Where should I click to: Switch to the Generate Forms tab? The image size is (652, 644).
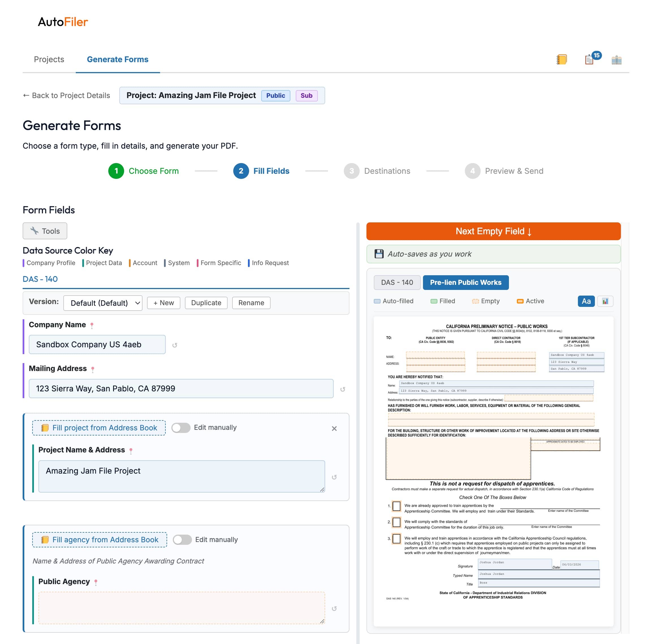117,59
